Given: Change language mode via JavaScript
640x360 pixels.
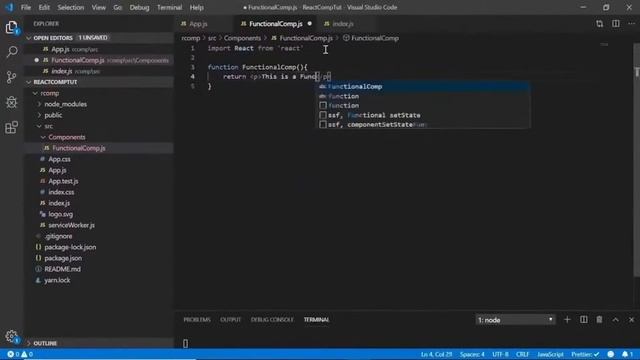Looking at the screenshot, I should [550, 354].
